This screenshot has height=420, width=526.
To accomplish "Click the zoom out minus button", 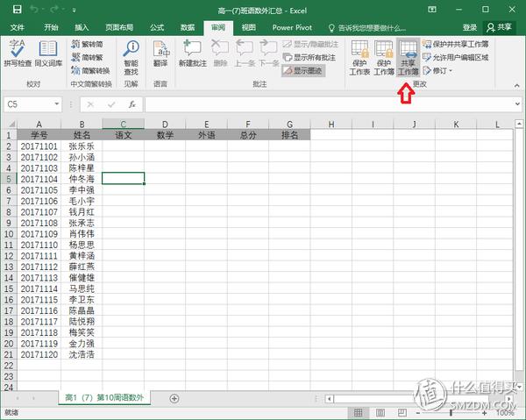I will [418, 413].
